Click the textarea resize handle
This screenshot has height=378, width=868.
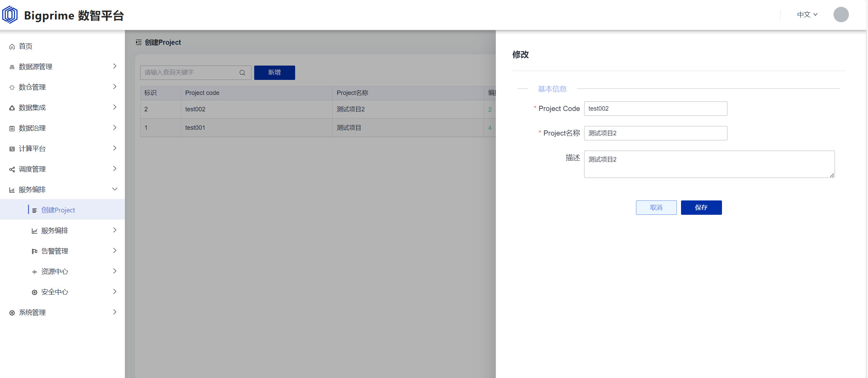point(832,175)
